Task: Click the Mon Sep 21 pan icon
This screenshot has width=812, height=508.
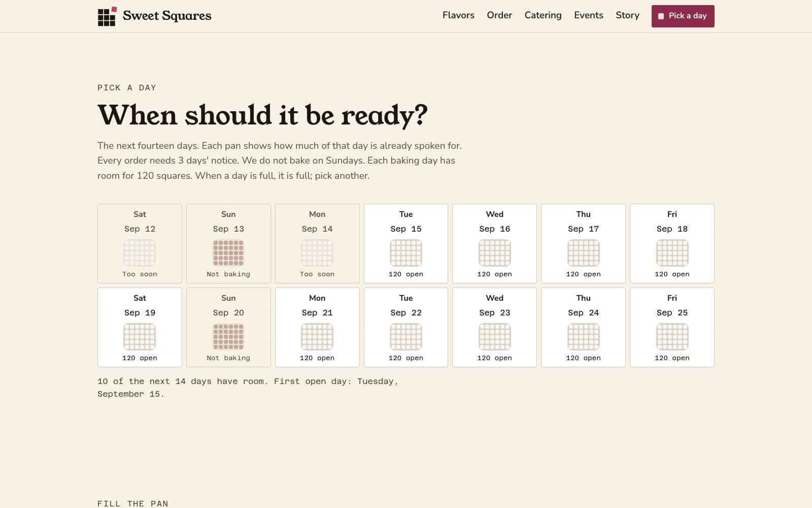Action: pyautogui.click(x=317, y=337)
